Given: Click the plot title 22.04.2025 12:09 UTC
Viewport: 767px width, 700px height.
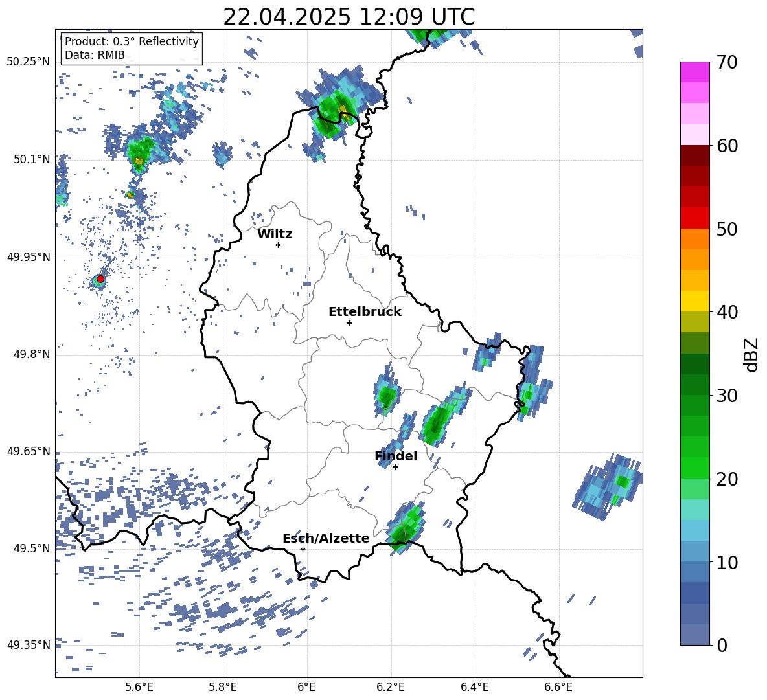Looking at the screenshot, I should (x=349, y=17).
